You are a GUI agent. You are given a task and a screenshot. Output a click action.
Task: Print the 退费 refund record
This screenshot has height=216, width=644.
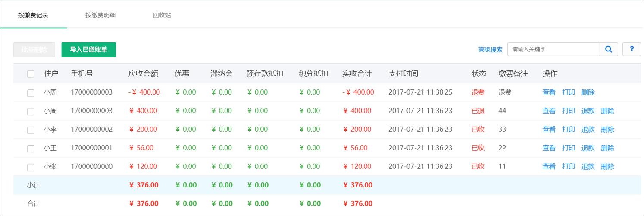(x=569, y=92)
